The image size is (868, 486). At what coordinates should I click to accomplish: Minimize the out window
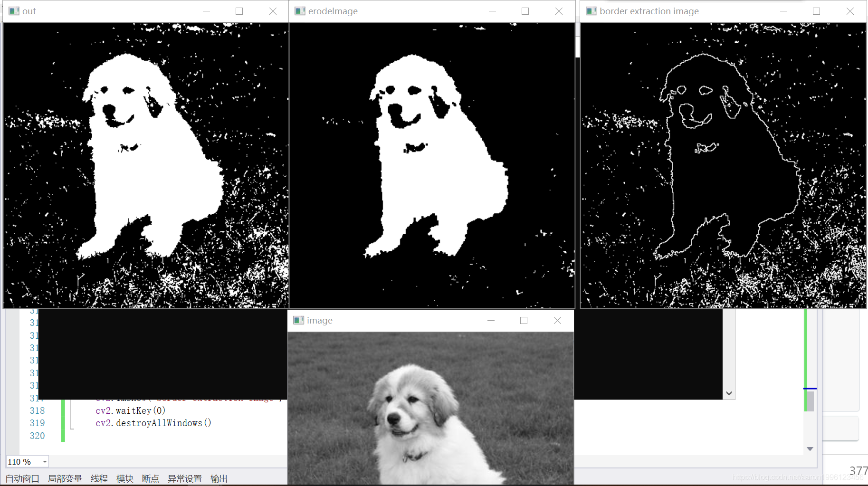tap(206, 11)
